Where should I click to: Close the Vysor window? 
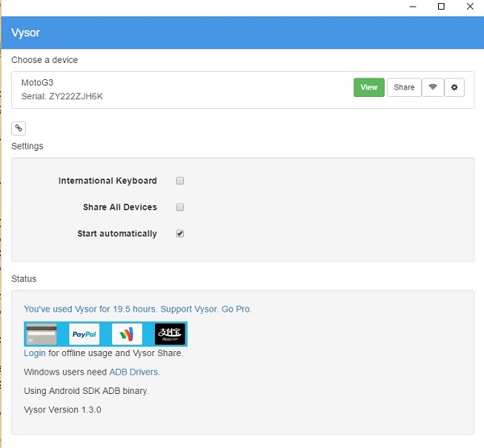[469, 7]
